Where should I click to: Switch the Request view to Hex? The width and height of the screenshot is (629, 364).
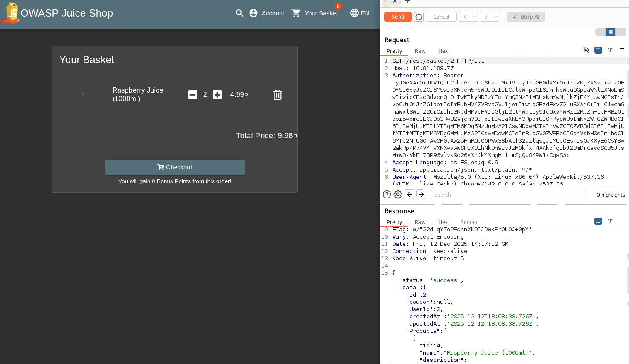coord(443,51)
